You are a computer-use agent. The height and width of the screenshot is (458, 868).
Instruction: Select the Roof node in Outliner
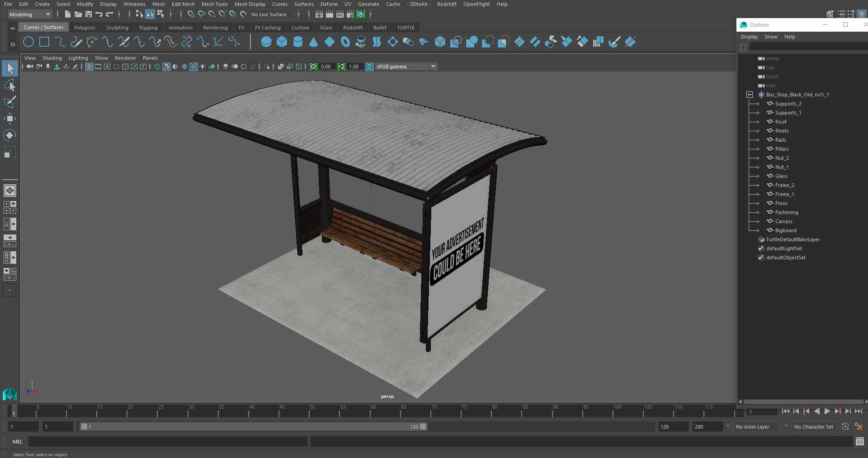(780, 122)
